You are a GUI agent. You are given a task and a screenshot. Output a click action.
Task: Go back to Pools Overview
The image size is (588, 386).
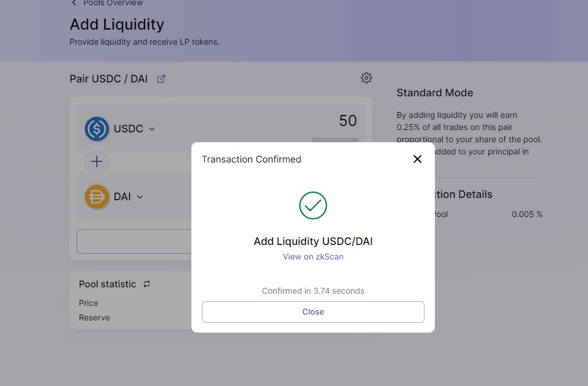113,3
